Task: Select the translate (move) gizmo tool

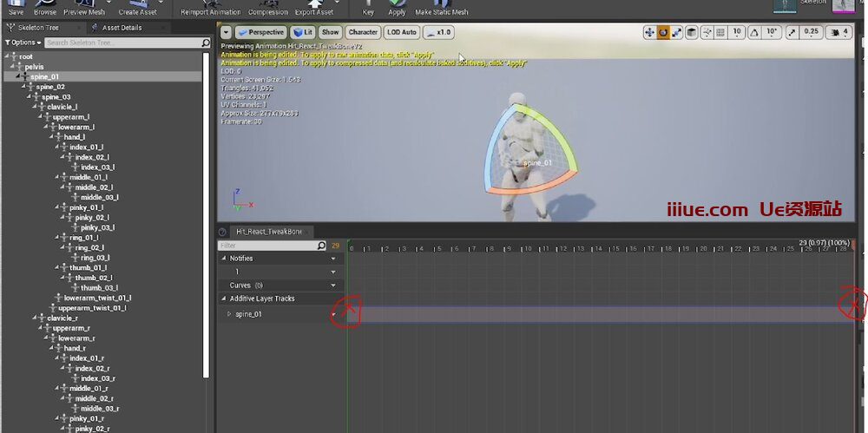Action: coord(649,32)
